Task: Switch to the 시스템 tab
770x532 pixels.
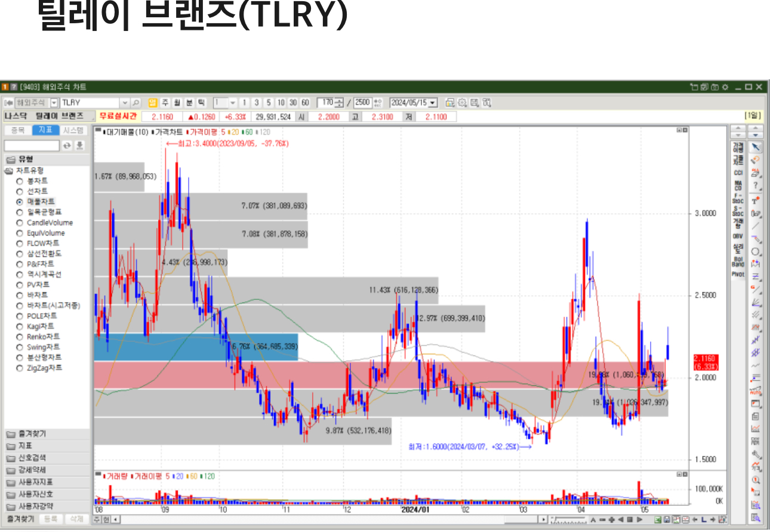Action: click(73, 130)
